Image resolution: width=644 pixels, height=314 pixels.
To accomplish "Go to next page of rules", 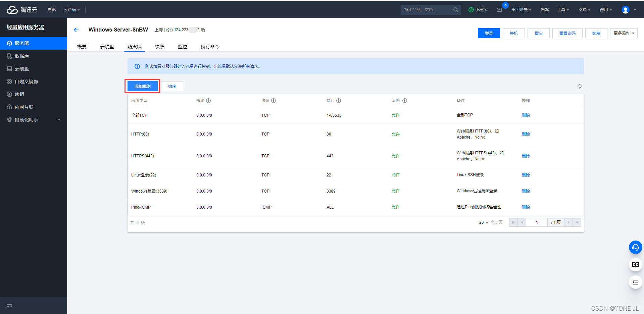I will [568, 222].
